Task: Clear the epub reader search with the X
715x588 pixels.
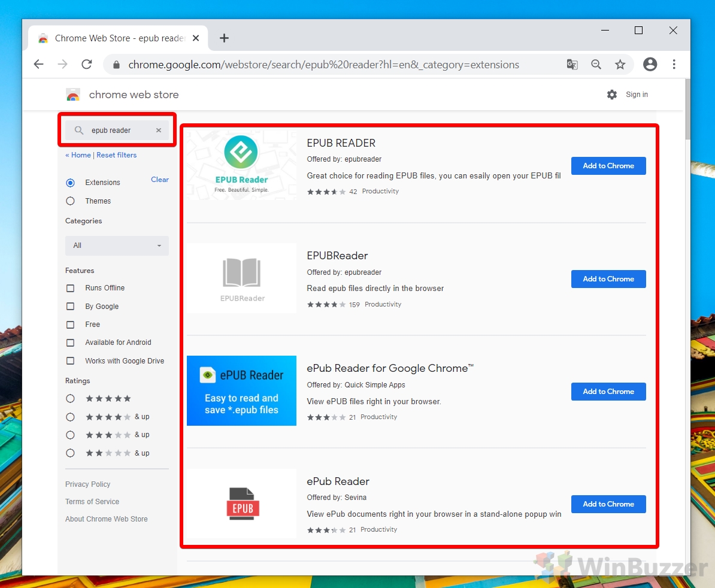Action: (158, 131)
